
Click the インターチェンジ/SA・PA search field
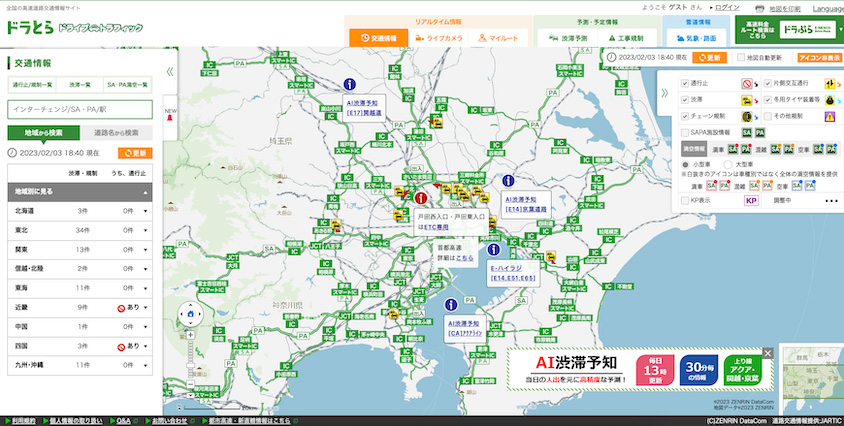point(80,108)
